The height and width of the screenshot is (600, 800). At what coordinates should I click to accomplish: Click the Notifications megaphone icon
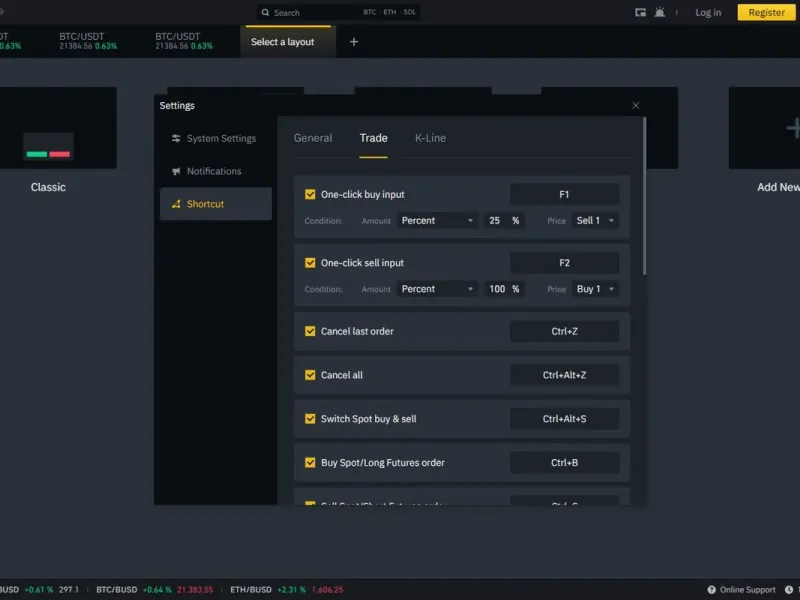point(176,171)
